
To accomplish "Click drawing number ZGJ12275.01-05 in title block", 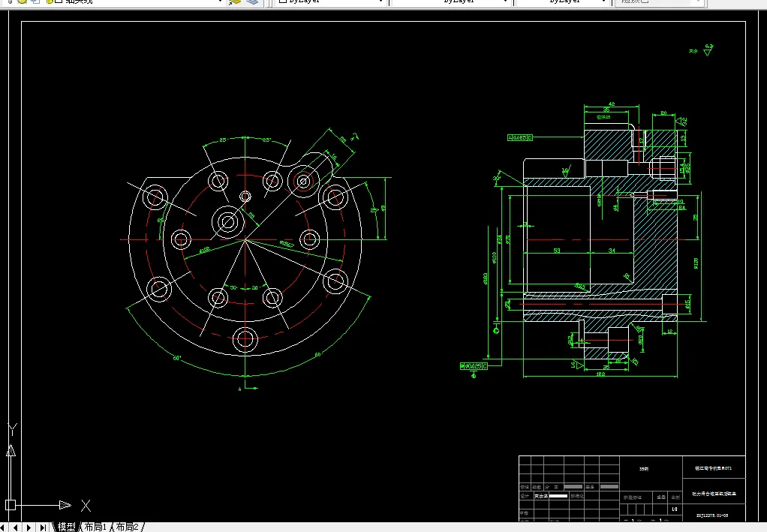I will (x=713, y=515).
